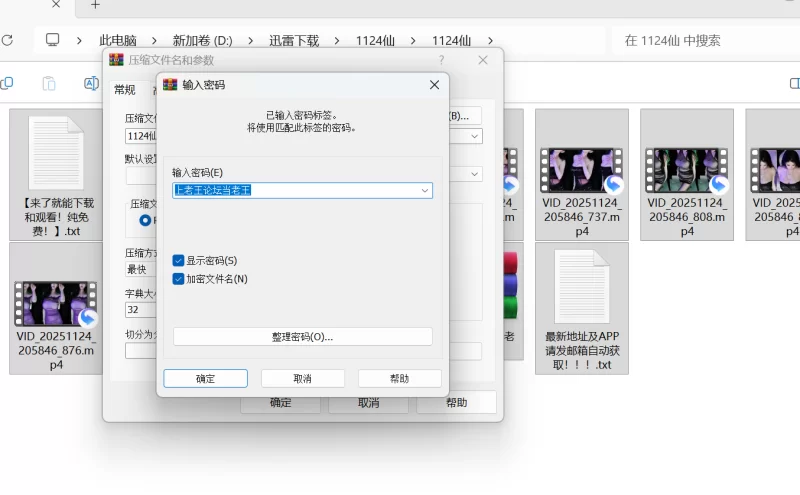The height and width of the screenshot is (495, 800).
Task: Expand chevron after 此电脑 in breadcrumb
Action: [x=154, y=40]
